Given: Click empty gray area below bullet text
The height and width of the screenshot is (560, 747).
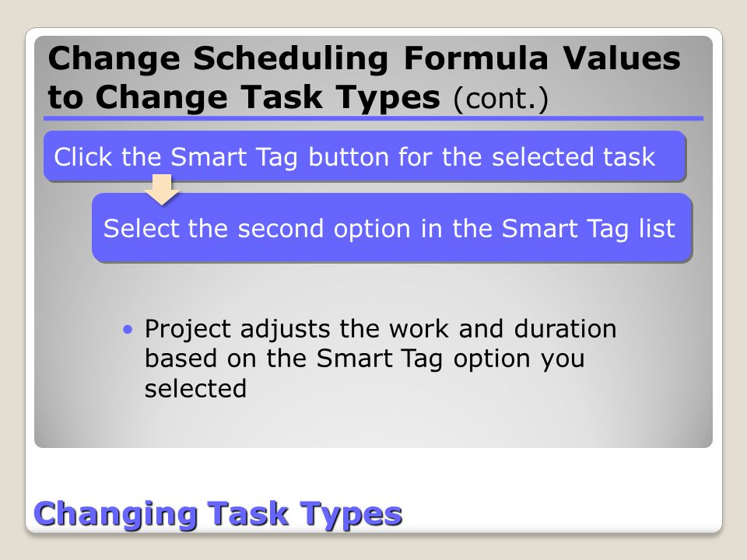Looking at the screenshot, I should point(373,424).
